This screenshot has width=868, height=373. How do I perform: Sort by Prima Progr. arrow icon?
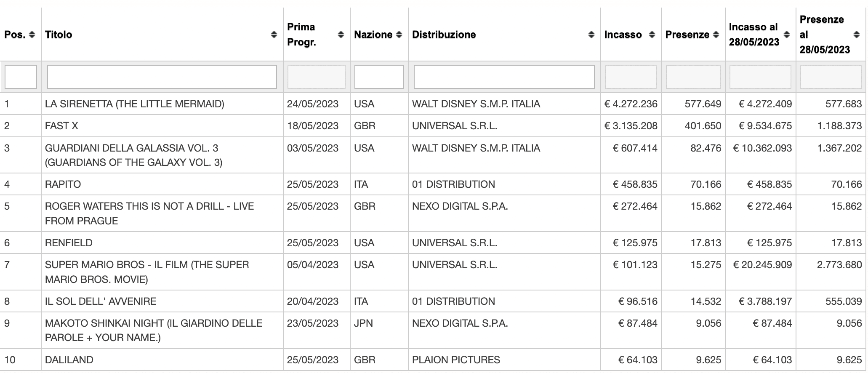[x=341, y=35]
